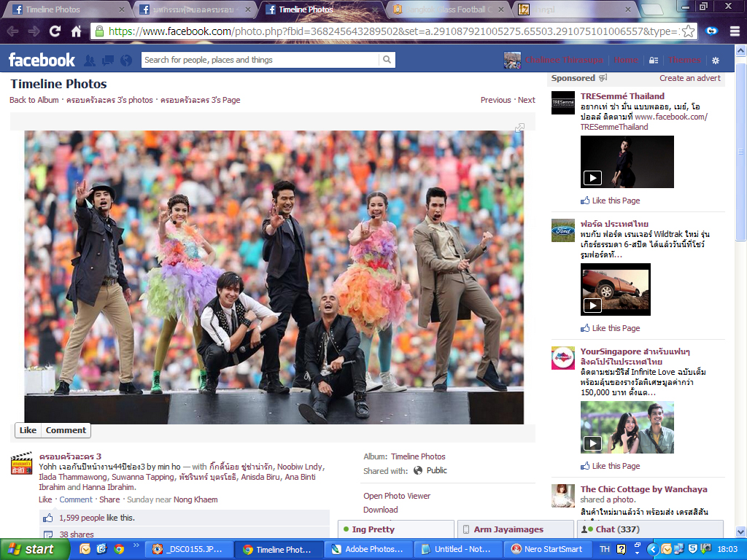
Task: Like the TRESemmé Thailand page
Action: [611, 201]
